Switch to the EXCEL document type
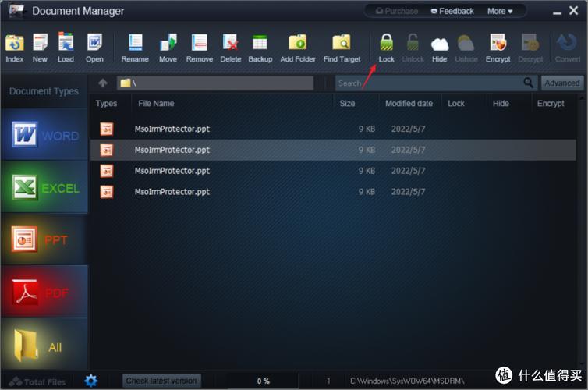The width and height of the screenshot is (588, 390). 44,188
